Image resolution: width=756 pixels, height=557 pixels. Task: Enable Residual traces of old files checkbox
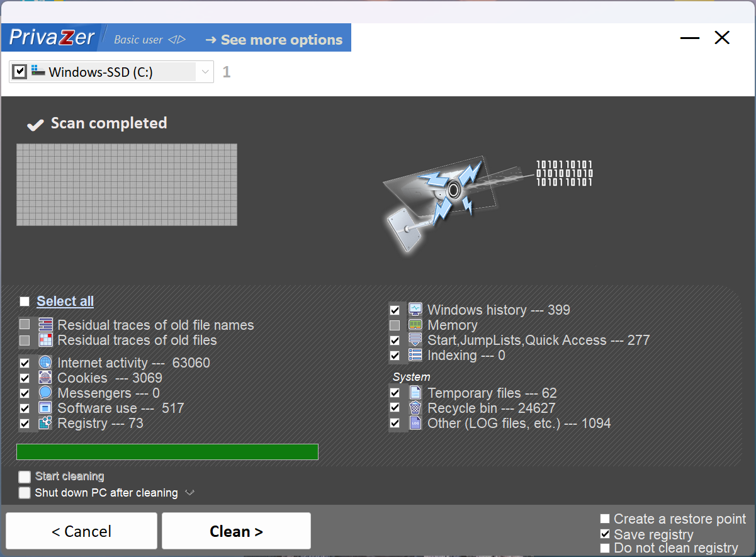coord(25,340)
